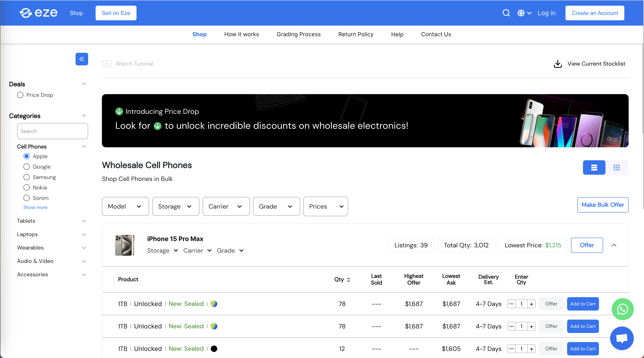Click the multicolor swatch in first row
This screenshot has height=358, width=644.
(x=214, y=304)
